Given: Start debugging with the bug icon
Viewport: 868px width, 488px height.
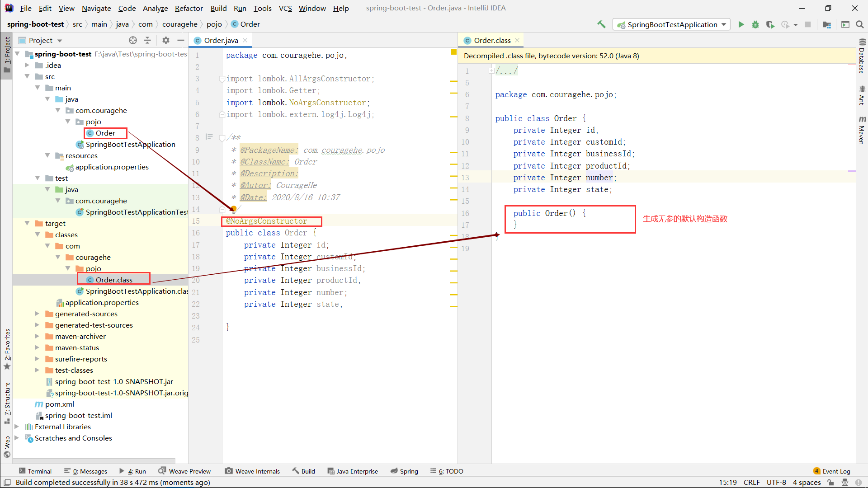Looking at the screenshot, I should point(755,24).
